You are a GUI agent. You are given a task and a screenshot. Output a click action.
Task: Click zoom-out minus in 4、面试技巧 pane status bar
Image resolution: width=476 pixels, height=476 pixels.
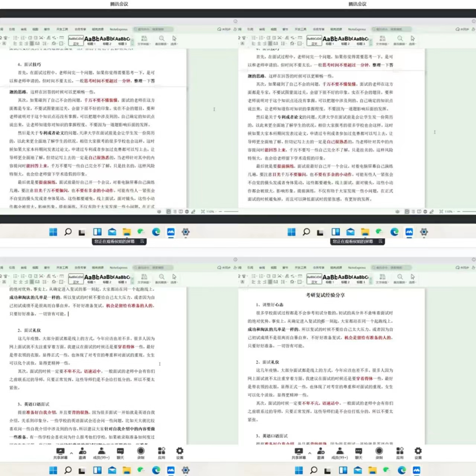(x=220, y=211)
